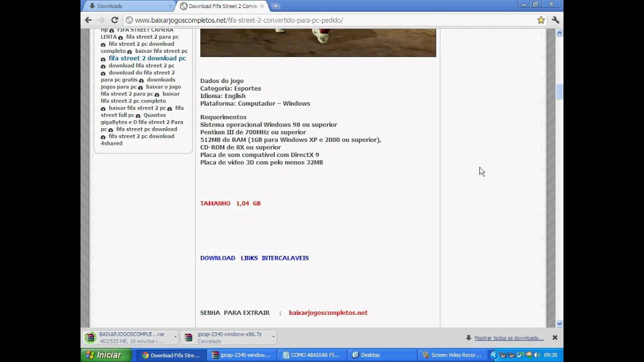Open the jpcsp-2340-windows-x86.7z download item
Viewport: 644px width, 362px height.
coord(225,337)
